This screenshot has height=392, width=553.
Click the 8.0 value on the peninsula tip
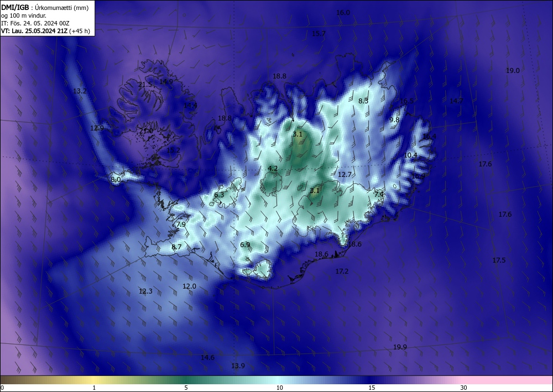pos(116,180)
